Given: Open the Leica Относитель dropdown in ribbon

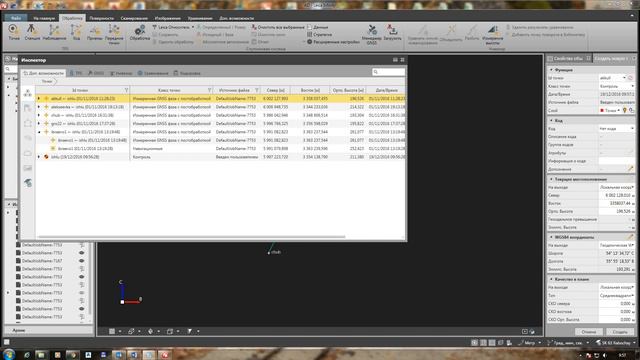Looking at the screenshot, I should [193, 27].
